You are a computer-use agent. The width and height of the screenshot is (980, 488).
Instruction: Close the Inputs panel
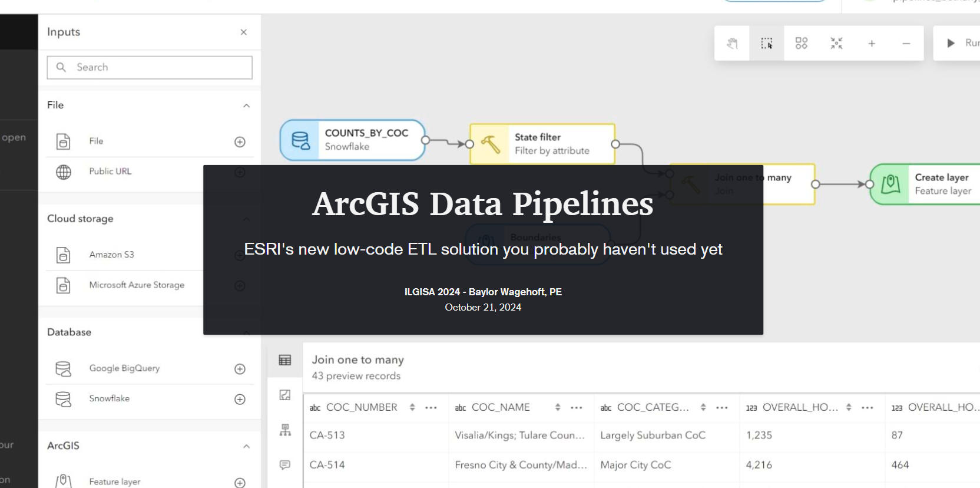pos(243,32)
